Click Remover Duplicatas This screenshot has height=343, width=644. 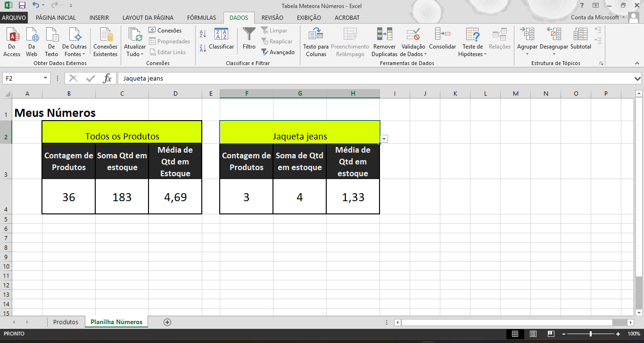[x=385, y=42]
